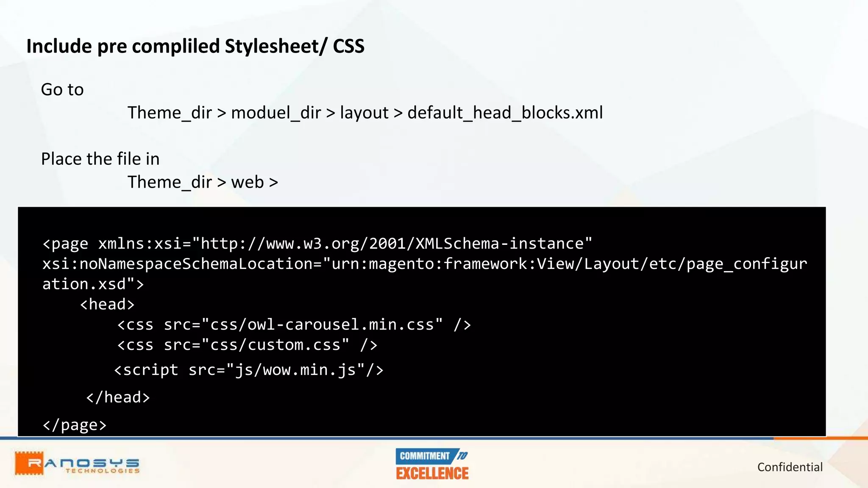This screenshot has width=868, height=488.
Task: Click the Commitment to Excellence badge
Action: 432,464
